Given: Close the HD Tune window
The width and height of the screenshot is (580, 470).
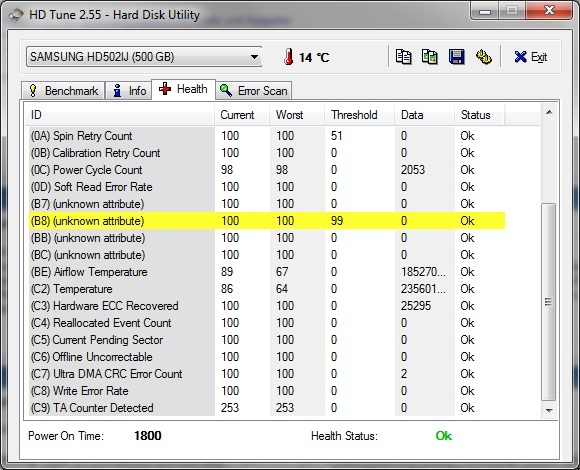Looking at the screenshot, I should (x=549, y=11).
